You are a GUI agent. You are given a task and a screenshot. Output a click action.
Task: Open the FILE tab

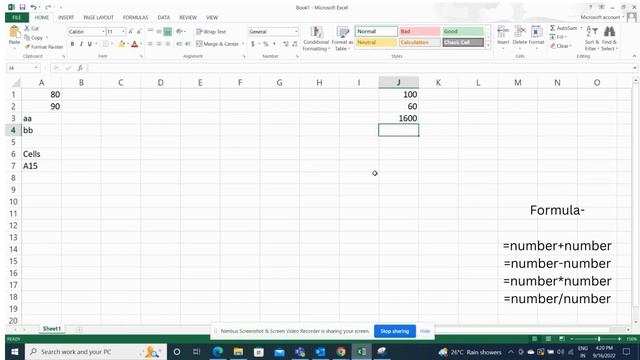[17, 18]
